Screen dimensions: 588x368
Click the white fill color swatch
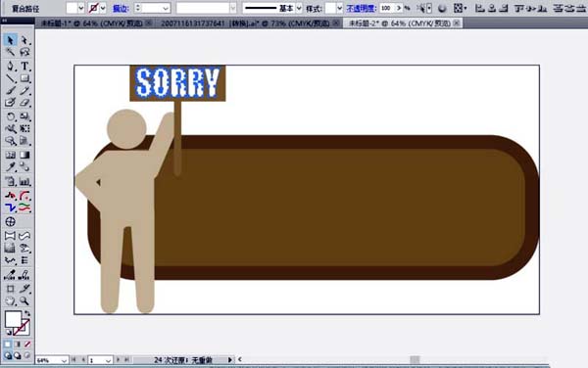pos(13,319)
